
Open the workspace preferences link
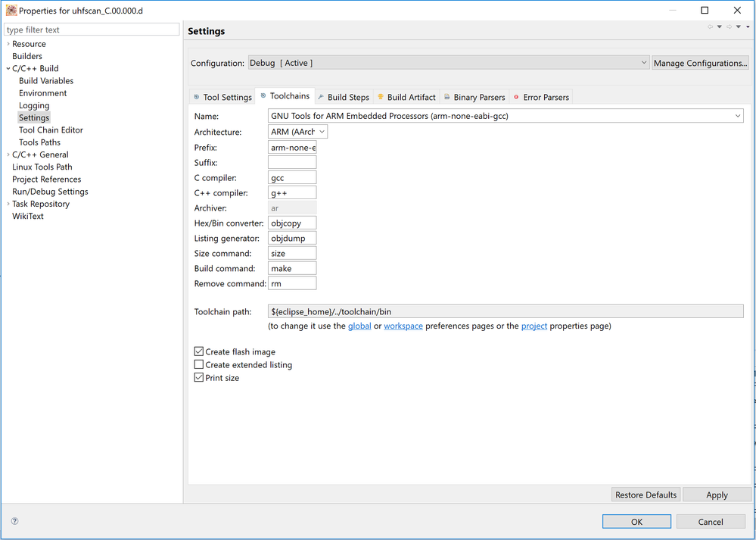click(x=403, y=326)
